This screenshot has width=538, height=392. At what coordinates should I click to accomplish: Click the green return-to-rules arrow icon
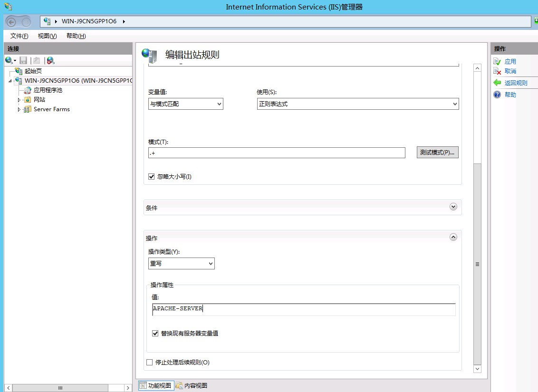click(497, 83)
